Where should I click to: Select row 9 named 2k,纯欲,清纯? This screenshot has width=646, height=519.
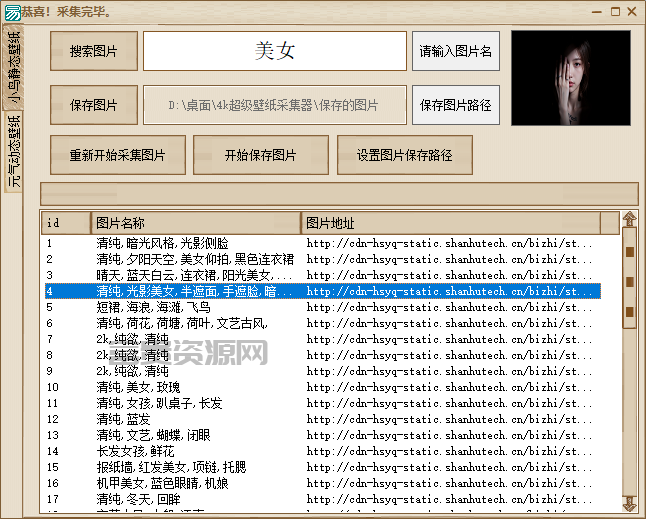coord(323,371)
